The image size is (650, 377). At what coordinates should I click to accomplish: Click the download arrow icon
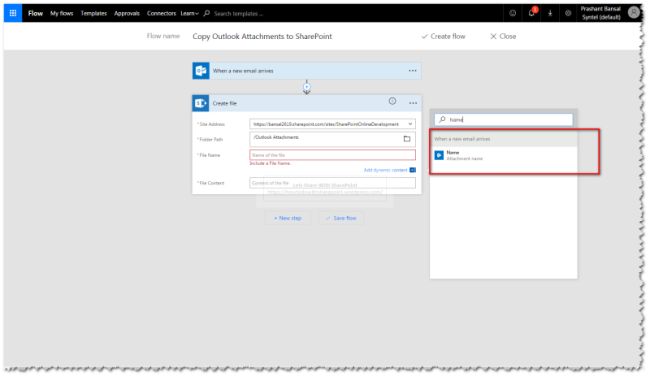click(x=550, y=13)
